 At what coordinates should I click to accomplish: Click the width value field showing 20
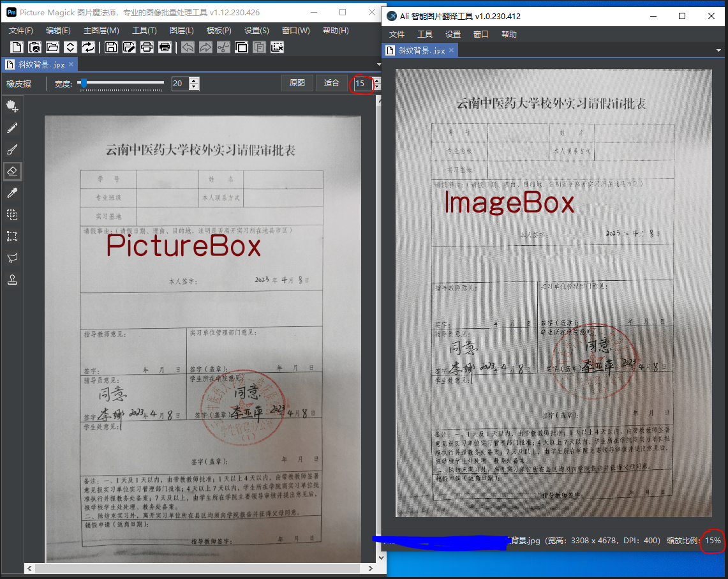pyautogui.click(x=180, y=84)
